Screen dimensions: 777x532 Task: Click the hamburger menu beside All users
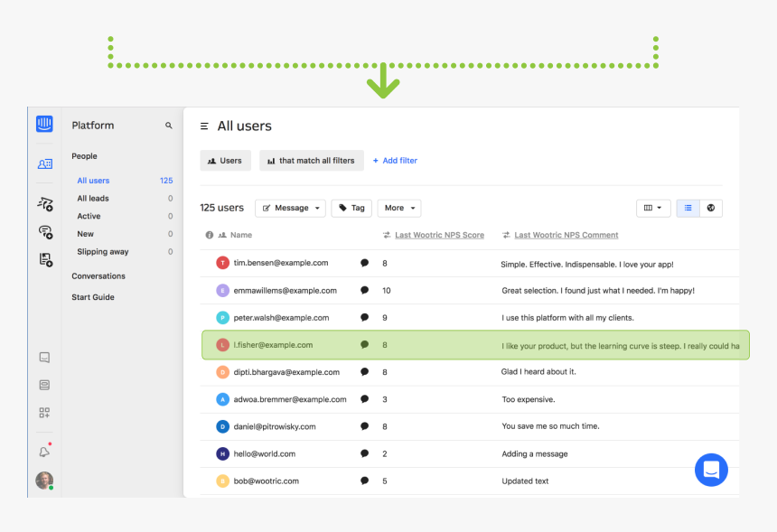204,126
